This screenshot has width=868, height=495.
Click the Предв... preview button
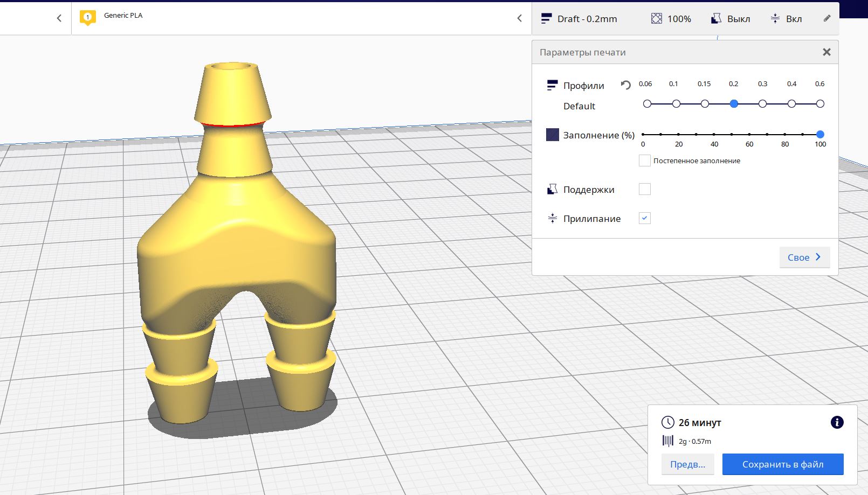[687, 464]
